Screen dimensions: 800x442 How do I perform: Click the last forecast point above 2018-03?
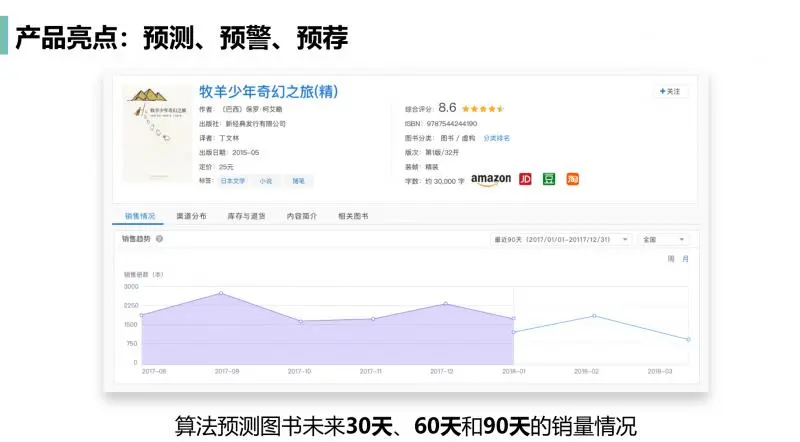[688, 339]
